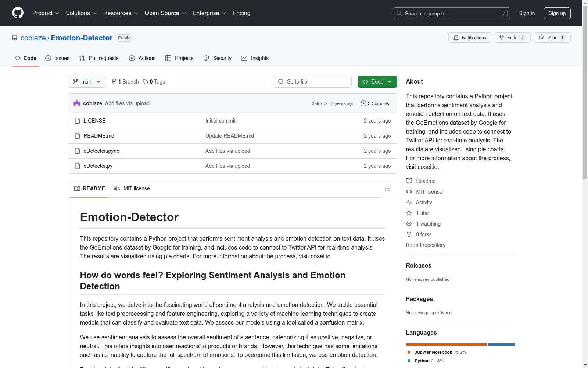The height and width of the screenshot is (368, 588).
Task: Click the eye icon beside 1 watching
Action: pos(409,224)
